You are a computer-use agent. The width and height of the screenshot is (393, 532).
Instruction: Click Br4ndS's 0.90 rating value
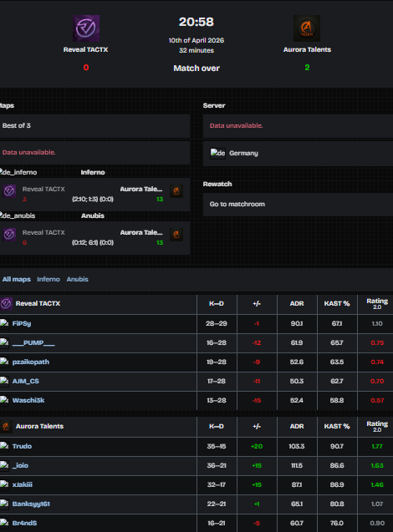coord(377,523)
